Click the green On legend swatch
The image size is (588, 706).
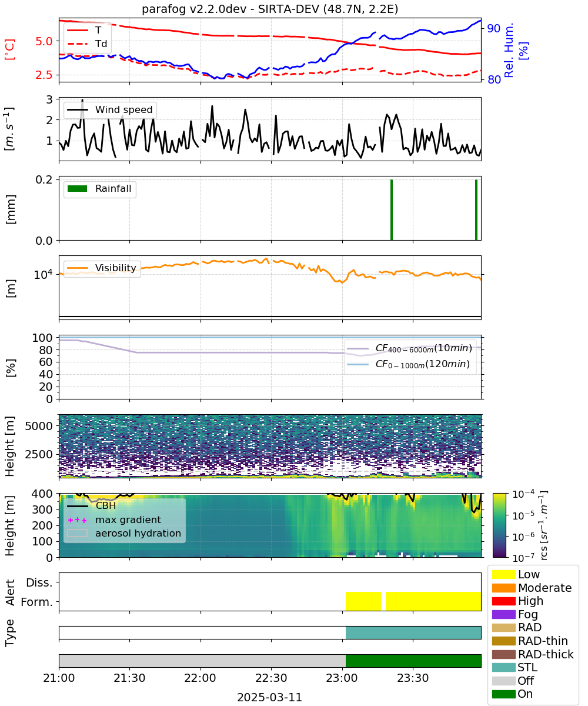pos(503,694)
